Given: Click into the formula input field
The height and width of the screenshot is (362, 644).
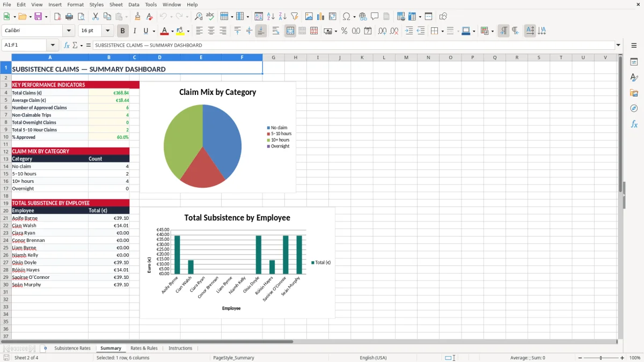Looking at the screenshot, I should tap(353, 45).
